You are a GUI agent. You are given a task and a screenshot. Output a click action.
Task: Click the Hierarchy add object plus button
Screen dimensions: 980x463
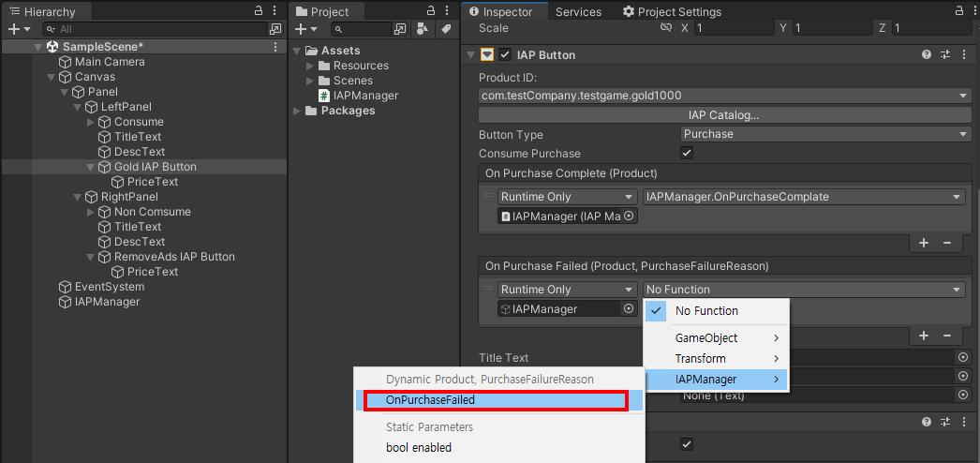pyautogui.click(x=16, y=29)
